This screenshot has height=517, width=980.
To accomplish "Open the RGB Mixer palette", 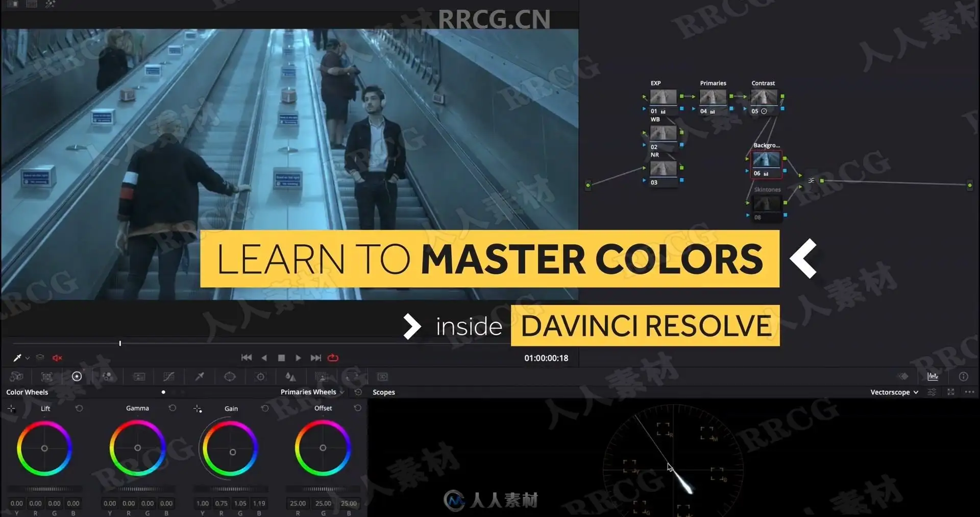I will 107,377.
